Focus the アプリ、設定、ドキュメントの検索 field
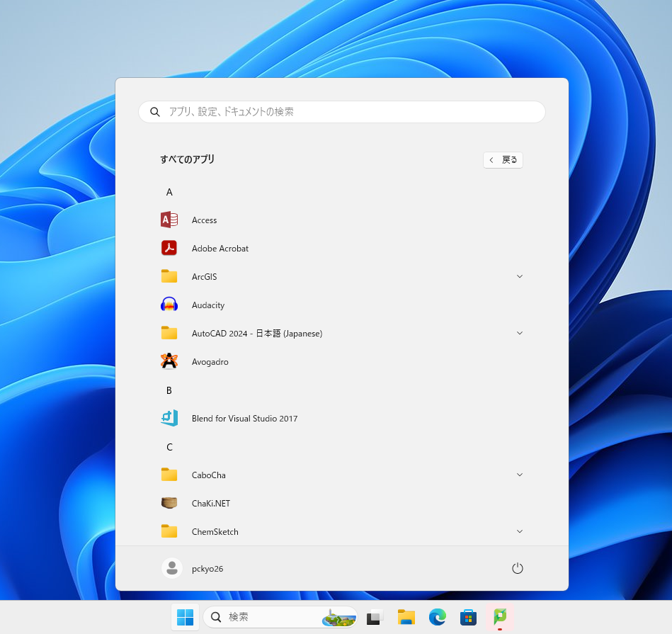The image size is (672, 634). (x=342, y=112)
